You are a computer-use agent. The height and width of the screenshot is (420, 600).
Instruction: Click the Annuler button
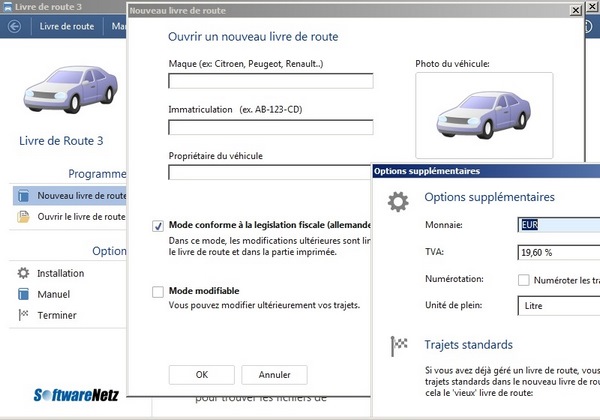coord(274,374)
